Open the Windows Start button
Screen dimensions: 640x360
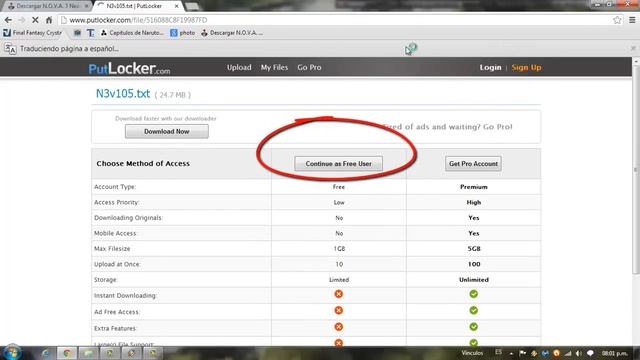[12, 353]
